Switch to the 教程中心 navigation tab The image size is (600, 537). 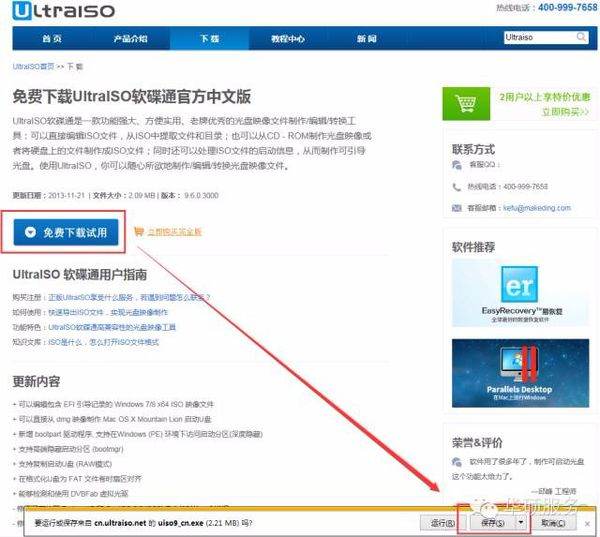click(288, 39)
